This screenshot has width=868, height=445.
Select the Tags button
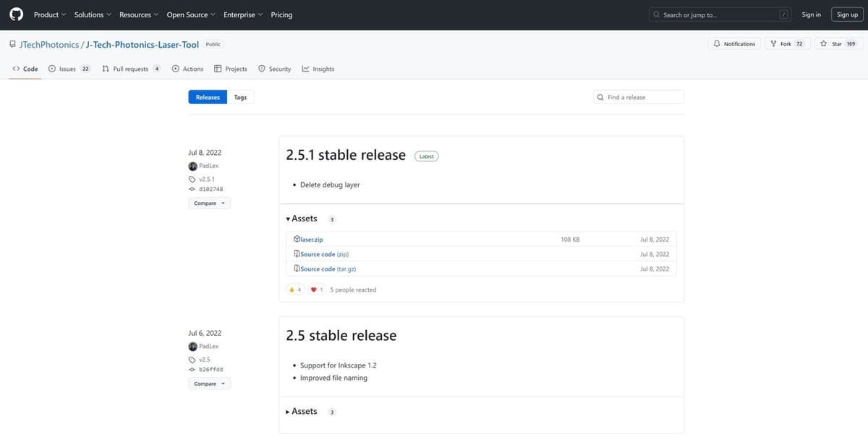[x=240, y=97]
